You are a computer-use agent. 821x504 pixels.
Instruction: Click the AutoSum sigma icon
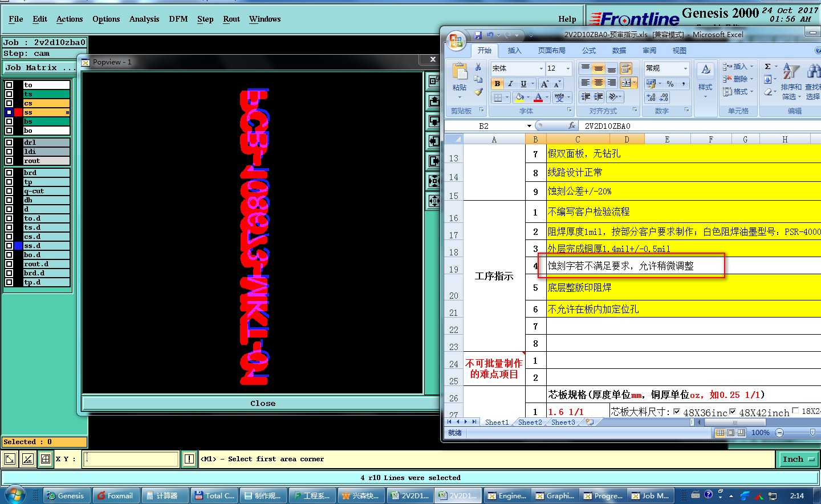coord(767,67)
